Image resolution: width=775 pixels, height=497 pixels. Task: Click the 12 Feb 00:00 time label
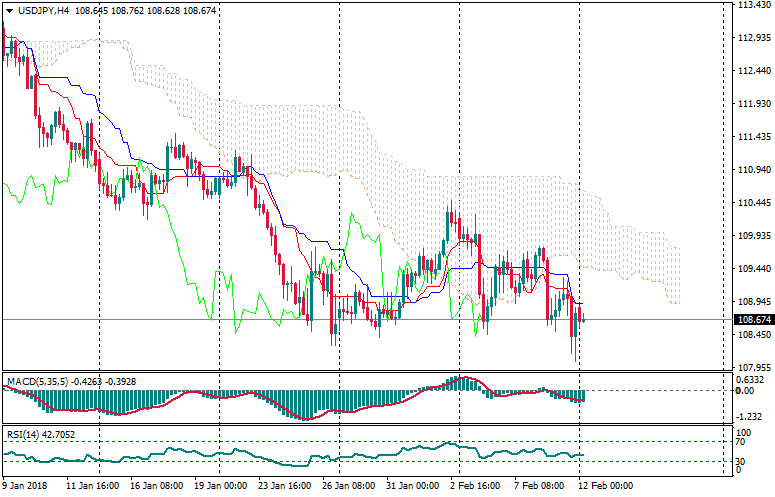[604, 485]
